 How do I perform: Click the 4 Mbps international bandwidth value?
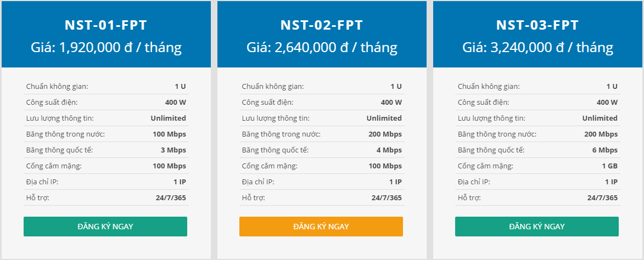click(x=389, y=150)
